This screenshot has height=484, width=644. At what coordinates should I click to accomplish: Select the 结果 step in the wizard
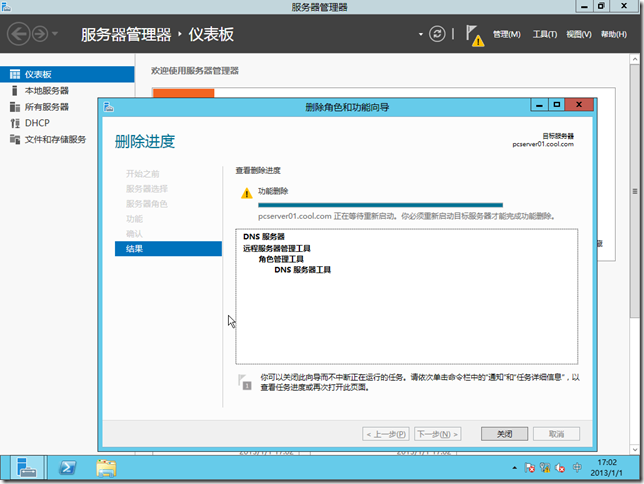pyautogui.click(x=168, y=249)
